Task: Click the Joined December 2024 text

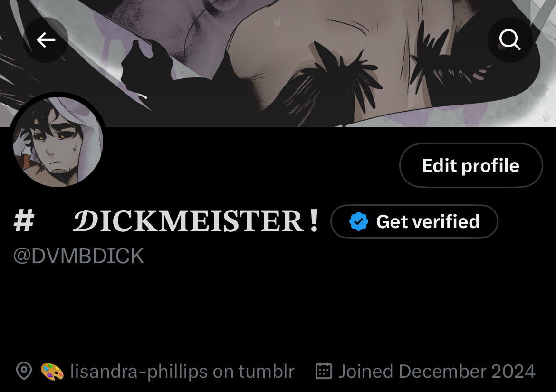Action: [437, 372]
